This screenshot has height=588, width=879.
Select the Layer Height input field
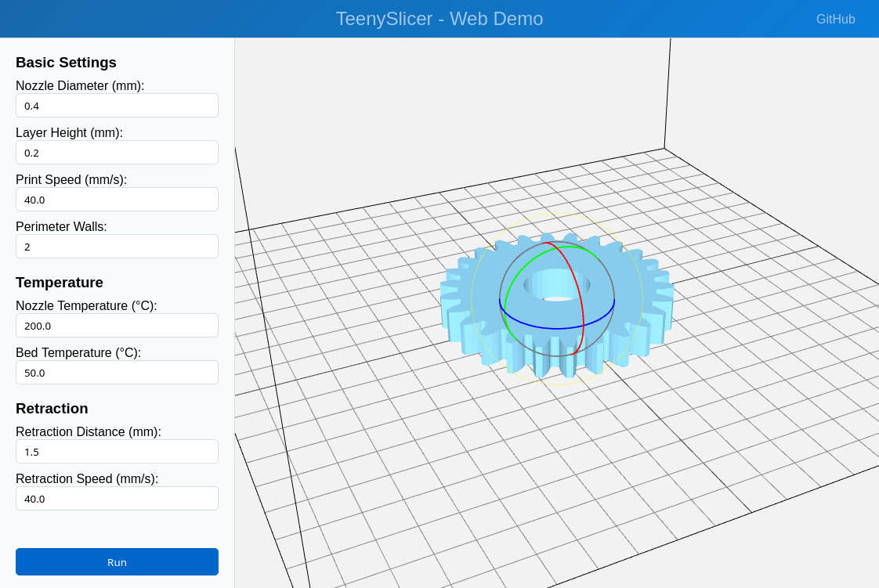tap(117, 153)
